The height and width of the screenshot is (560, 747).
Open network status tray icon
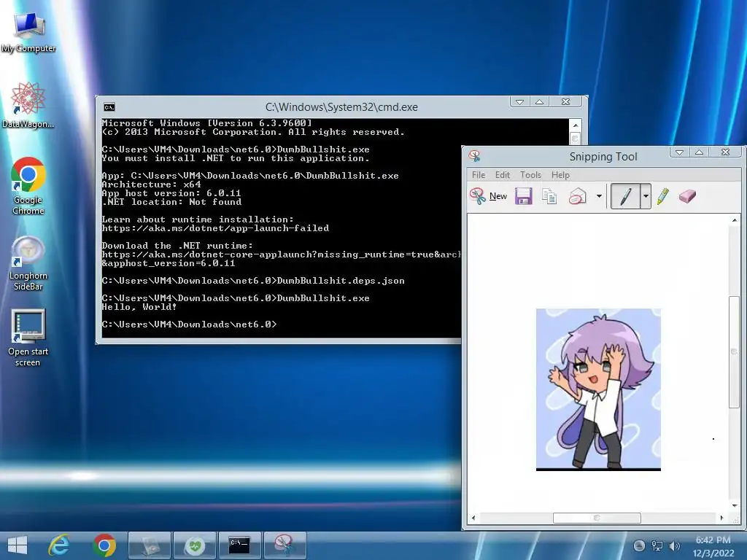(657, 545)
